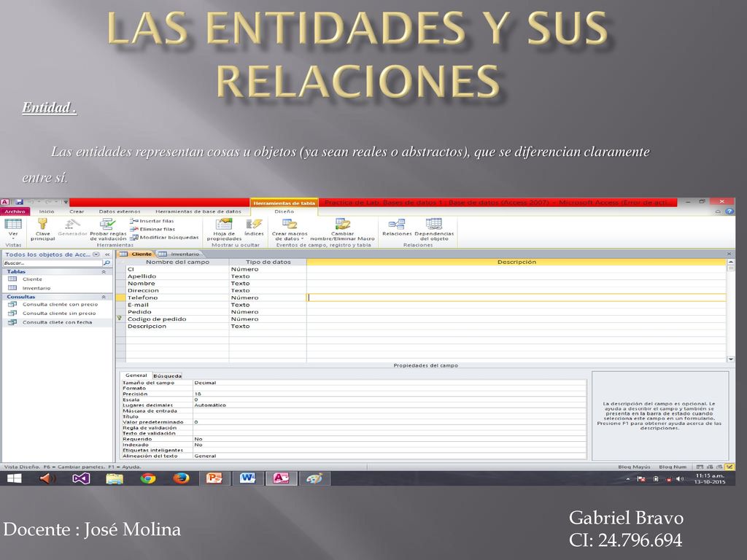Open File Explorer from the taskbar
Image resolution: width=747 pixels, height=560 pixels.
click(115, 478)
